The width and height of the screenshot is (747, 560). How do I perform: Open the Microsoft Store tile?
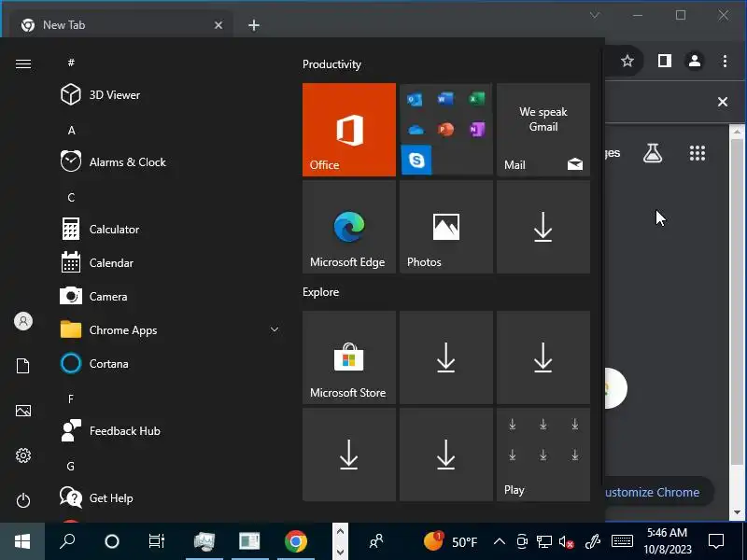coord(348,357)
